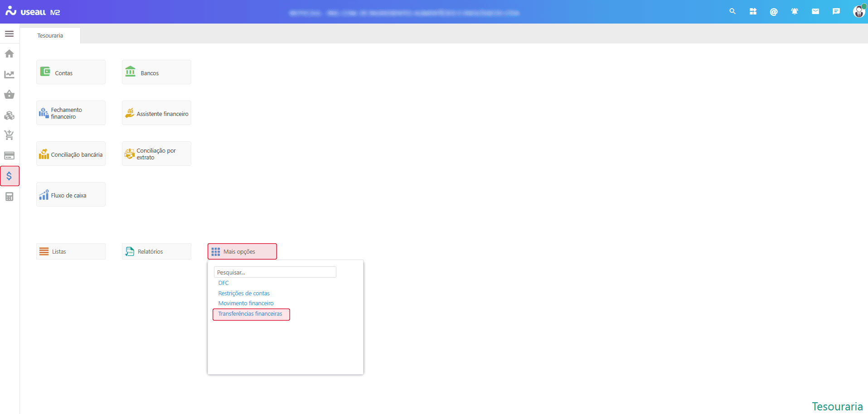Open the hamburger menu in the sidebar

[9, 34]
